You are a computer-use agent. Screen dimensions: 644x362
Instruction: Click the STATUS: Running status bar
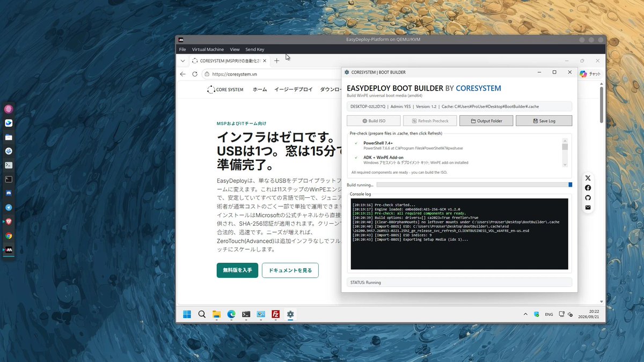coord(459,282)
